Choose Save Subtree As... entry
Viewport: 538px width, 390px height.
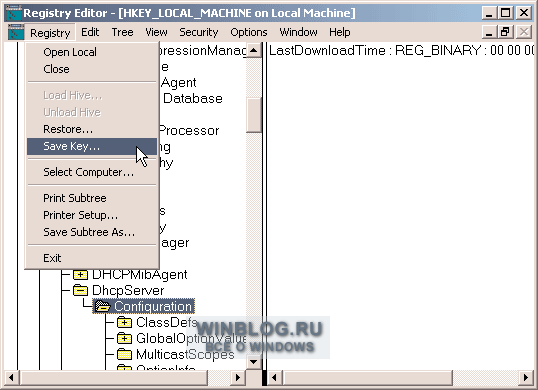(x=92, y=232)
